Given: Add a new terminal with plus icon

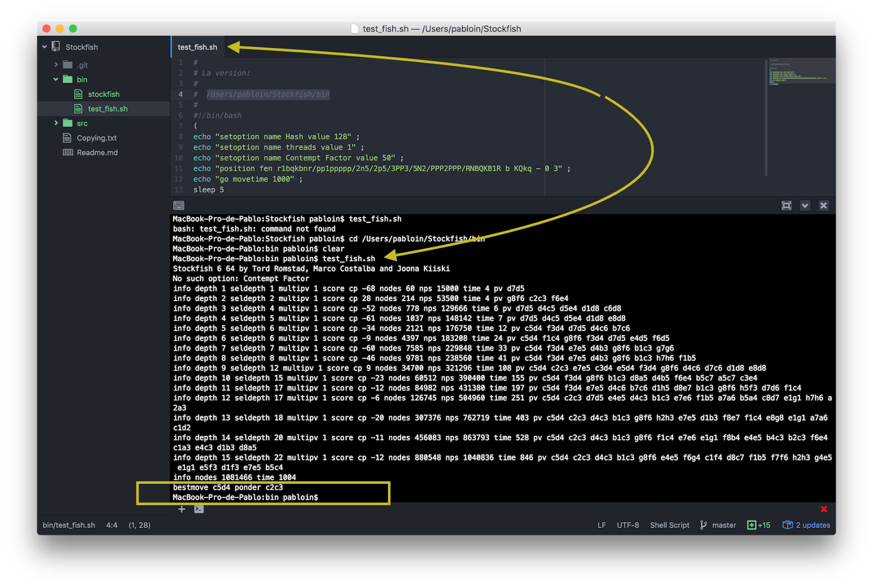Looking at the screenshot, I should tap(182, 509).
